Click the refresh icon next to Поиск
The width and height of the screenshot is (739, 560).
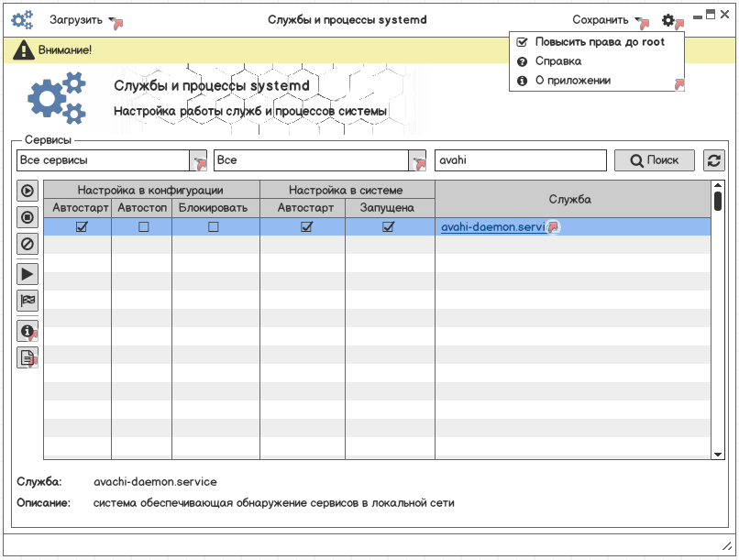tap(714, 160)
